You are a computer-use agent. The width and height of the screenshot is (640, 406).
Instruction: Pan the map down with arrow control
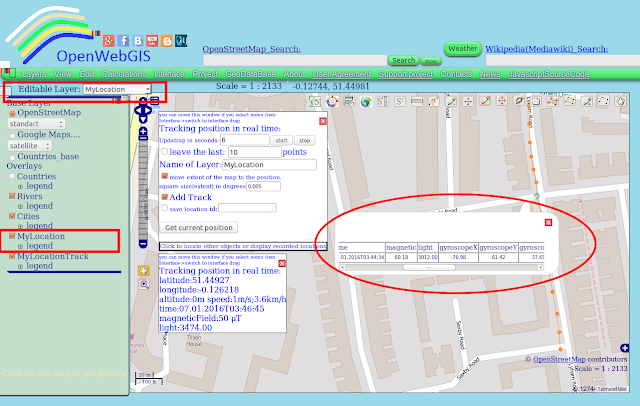pyautogui.click(x=143, y=119)
